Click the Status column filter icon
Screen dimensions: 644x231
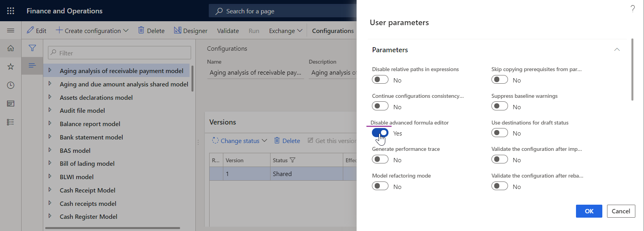tap(293, 160)
